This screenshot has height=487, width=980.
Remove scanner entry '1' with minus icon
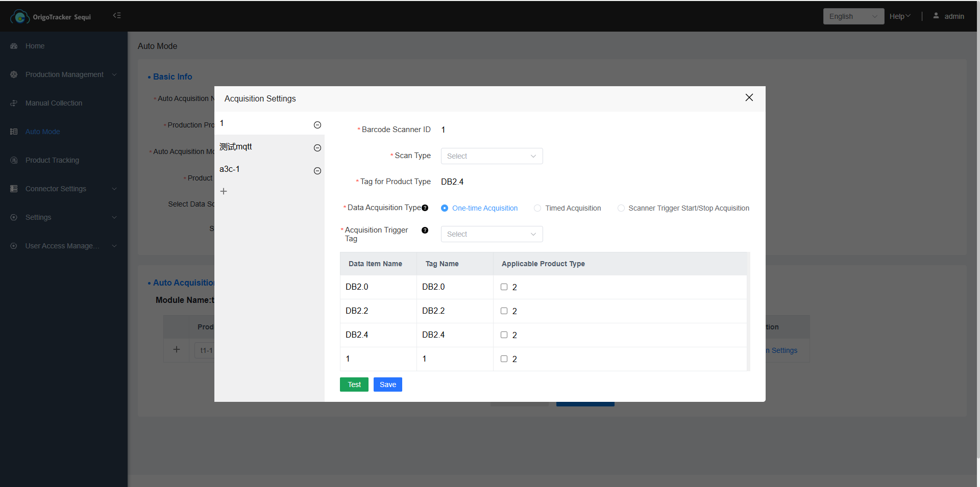(x=317, y=125)
